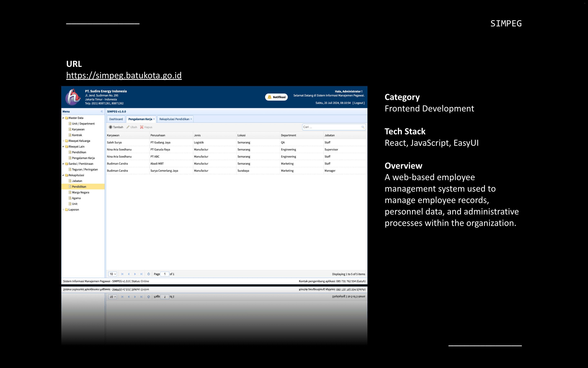588x368 pixels.
Task: Click the Logout link
Action: coord(359,103)
